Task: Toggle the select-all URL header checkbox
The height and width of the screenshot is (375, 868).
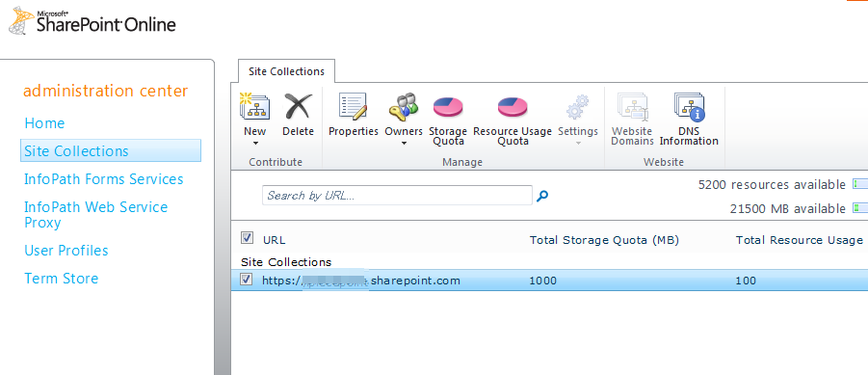Action: 247,238
